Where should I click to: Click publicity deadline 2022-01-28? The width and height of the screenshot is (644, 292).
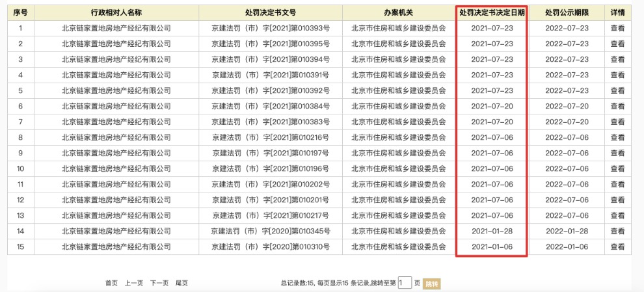(x=567, y=232)
